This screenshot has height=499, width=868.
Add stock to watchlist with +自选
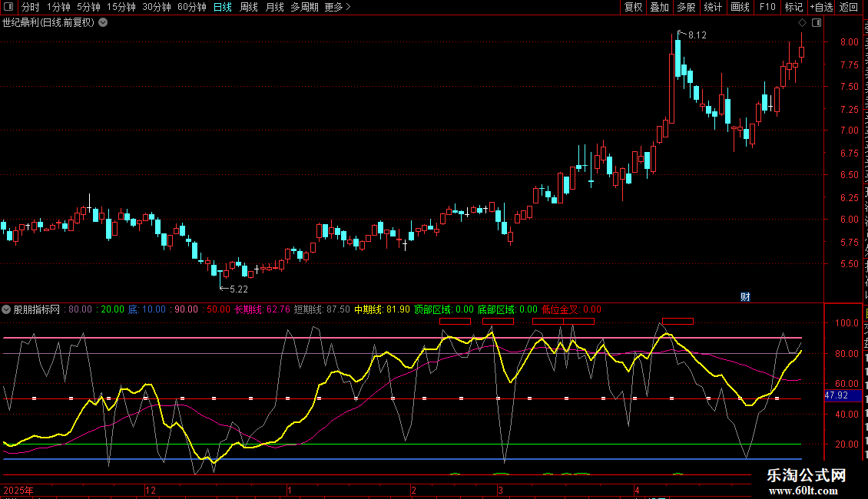point(821,7)
